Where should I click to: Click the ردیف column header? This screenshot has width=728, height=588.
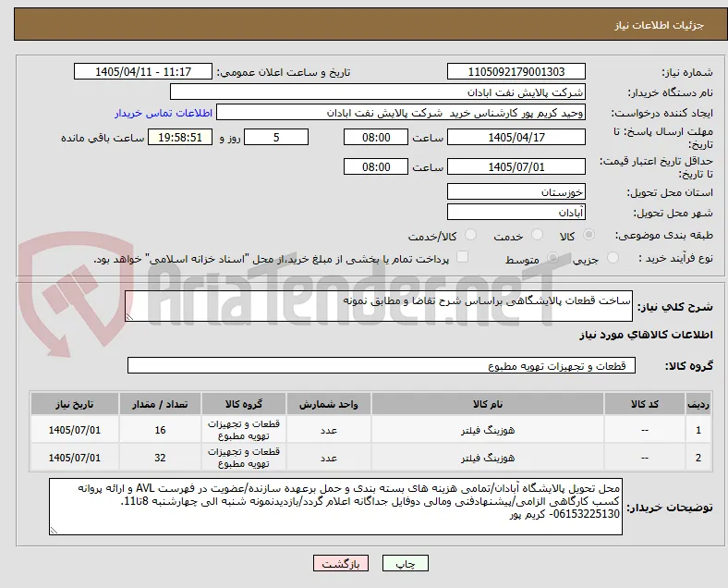coord(698,404)
